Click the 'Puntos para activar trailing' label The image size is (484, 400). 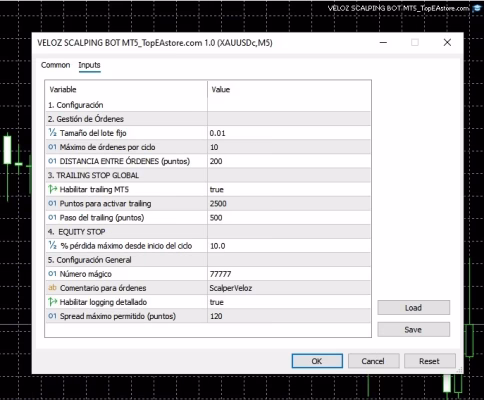[x=105, y=203]
